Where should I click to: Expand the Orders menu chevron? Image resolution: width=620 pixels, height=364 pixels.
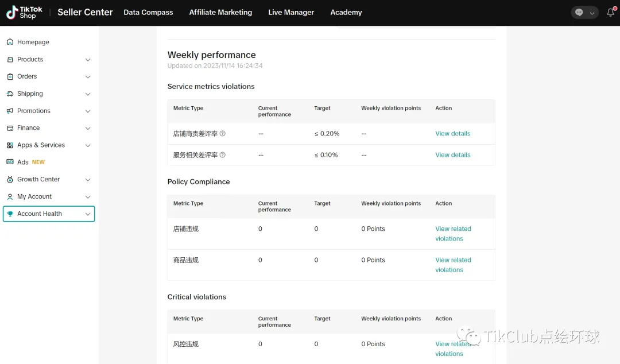(x=88, y=77)
